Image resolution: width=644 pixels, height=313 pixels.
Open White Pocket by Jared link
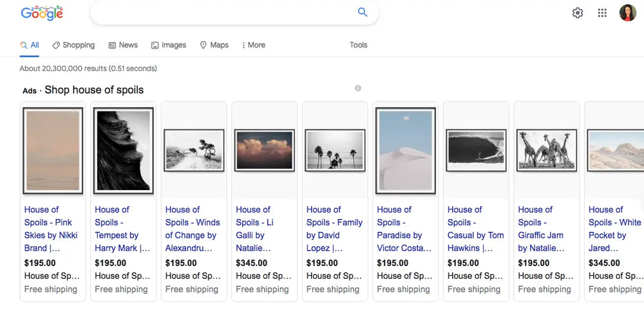click(x=615, y=229)
